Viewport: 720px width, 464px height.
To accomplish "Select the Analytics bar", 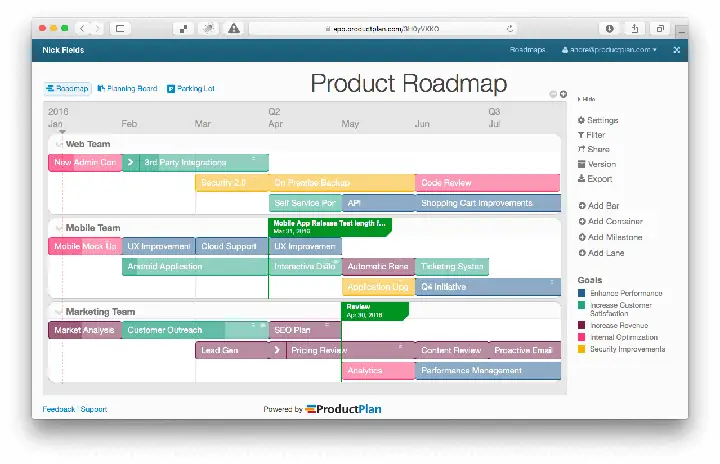I will [x=378, y=371].
